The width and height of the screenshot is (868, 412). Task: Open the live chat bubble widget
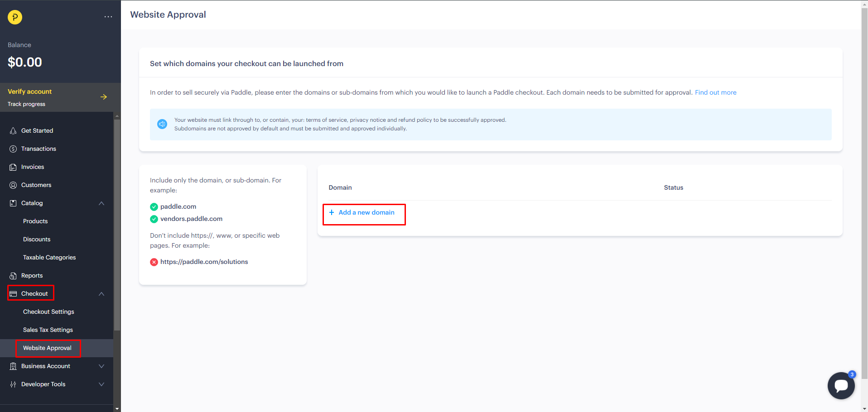841,385
